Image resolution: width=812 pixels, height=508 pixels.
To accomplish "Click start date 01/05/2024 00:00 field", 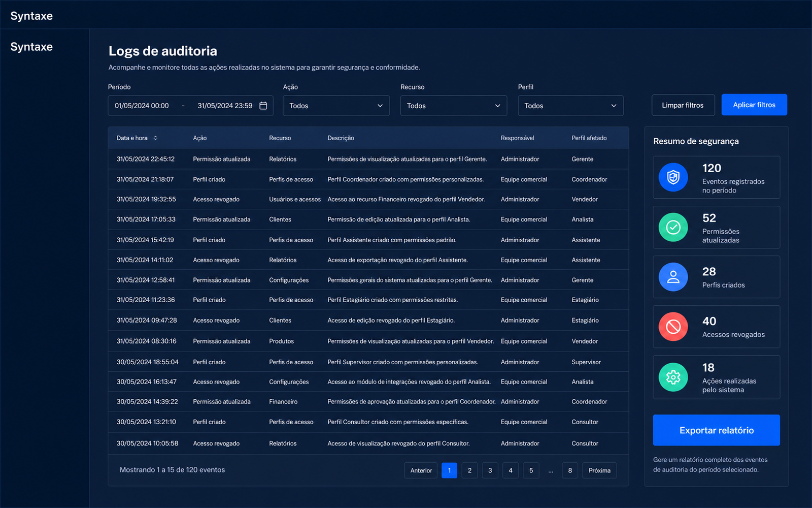I will tap(142, 106).
